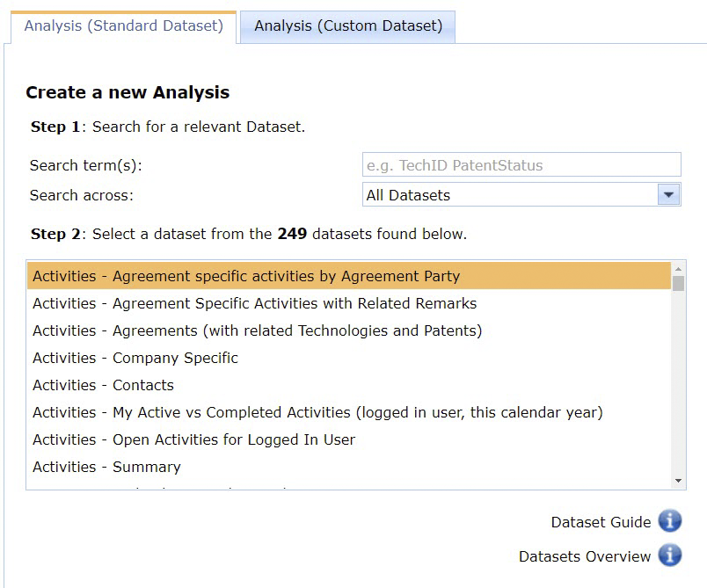Pick the Activities - Contacts dataset

[103, 385]
